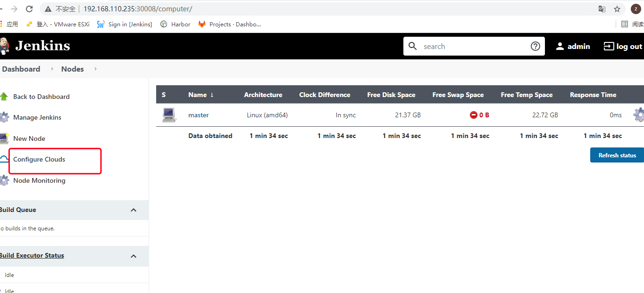Image resolution: width=644 pixels, height=293 pixels.
Task: Click the New Node computer icon
Action: point(4,138)
